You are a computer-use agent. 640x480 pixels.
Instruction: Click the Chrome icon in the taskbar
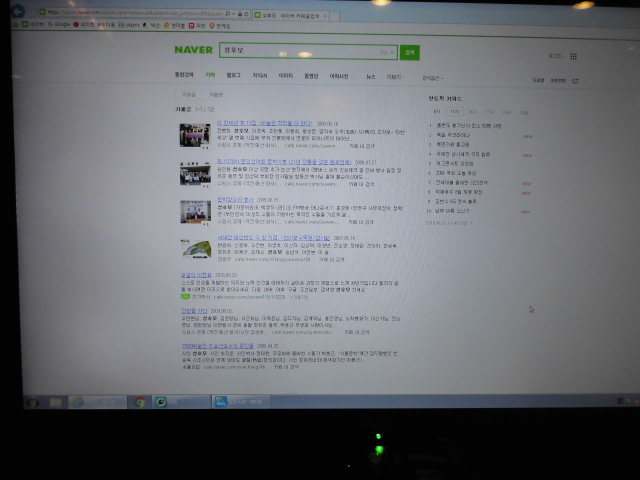pos(140,402)
